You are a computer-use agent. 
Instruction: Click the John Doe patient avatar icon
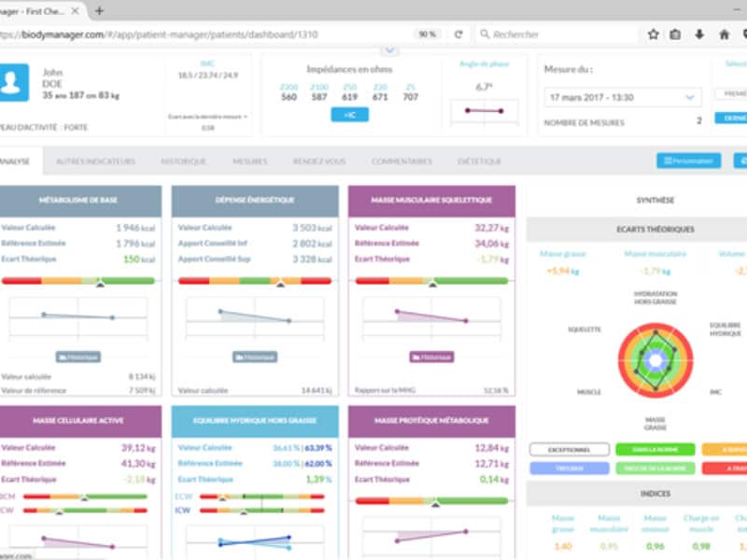coord(15,82)
